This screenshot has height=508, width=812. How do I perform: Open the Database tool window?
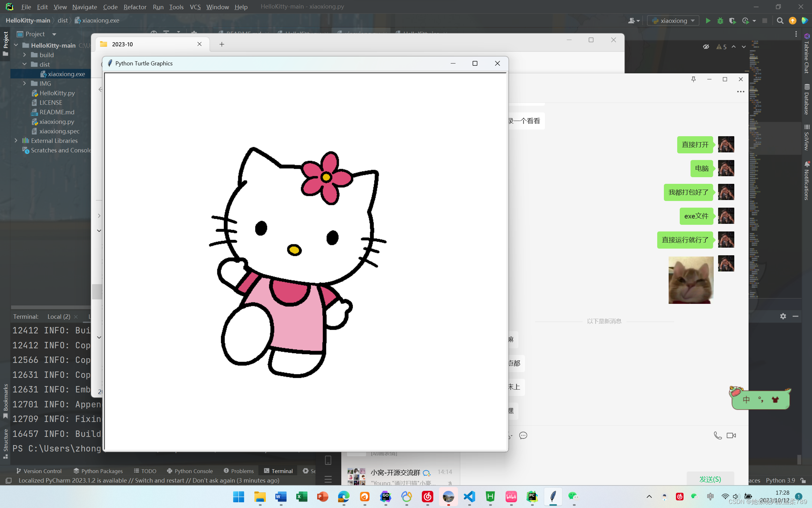(x=807, y=99)
